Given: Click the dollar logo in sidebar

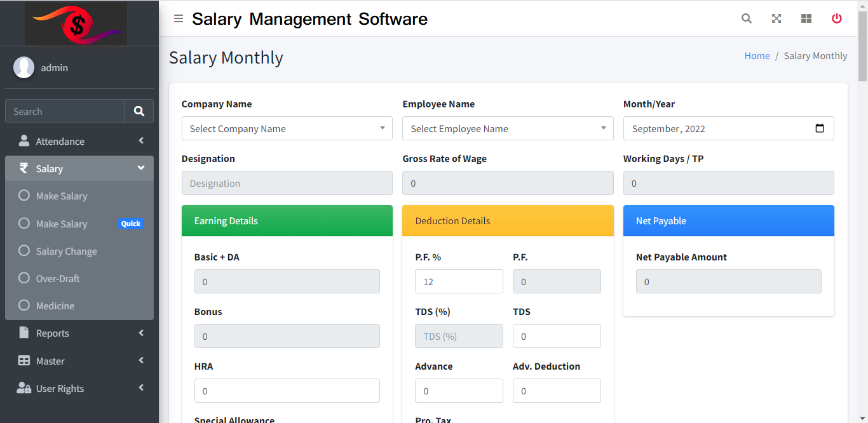Looking at the screenshot, I should tap(76, 24).
